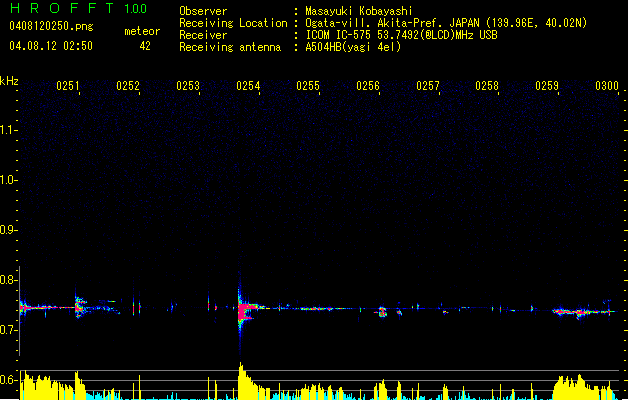Click the 'Receiving Location' label
Viewport: 629px width, 400px height.
tap(233, 23)
